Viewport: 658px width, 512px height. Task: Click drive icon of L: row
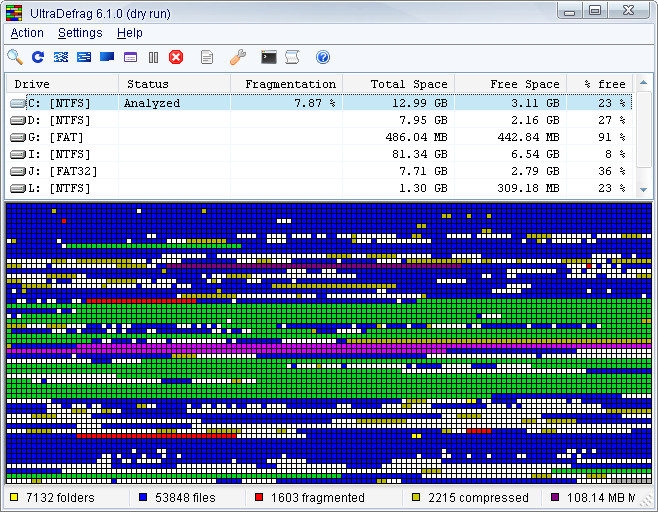[18, 188]
